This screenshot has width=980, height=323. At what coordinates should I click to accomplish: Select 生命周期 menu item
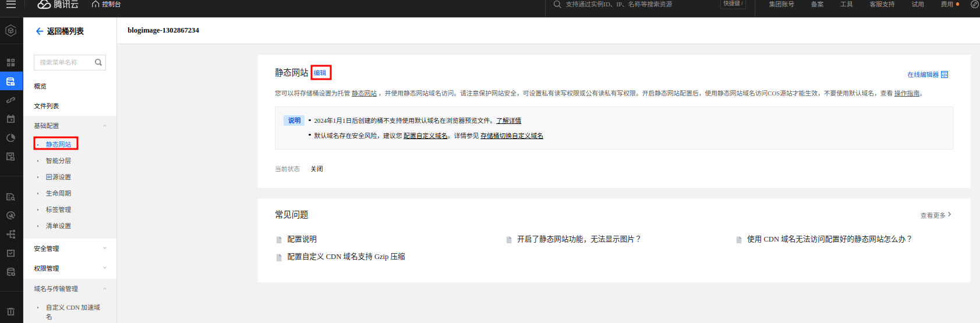58,193
